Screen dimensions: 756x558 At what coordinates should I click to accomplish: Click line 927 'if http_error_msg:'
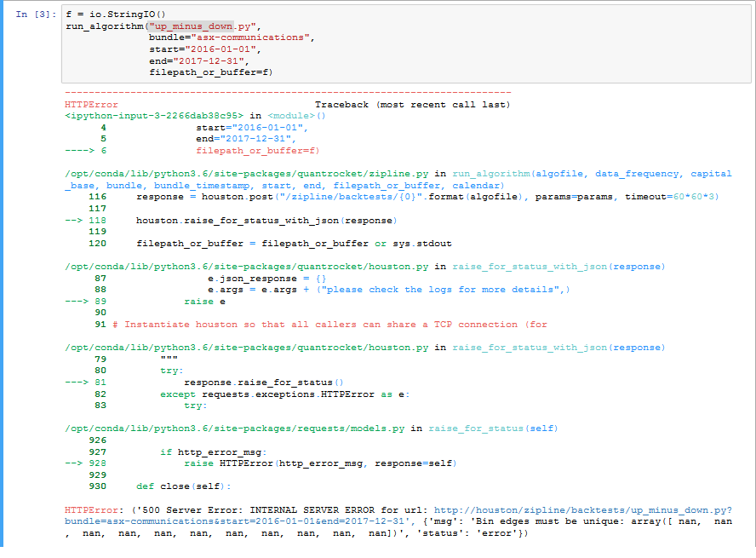(x=214, y=452)
